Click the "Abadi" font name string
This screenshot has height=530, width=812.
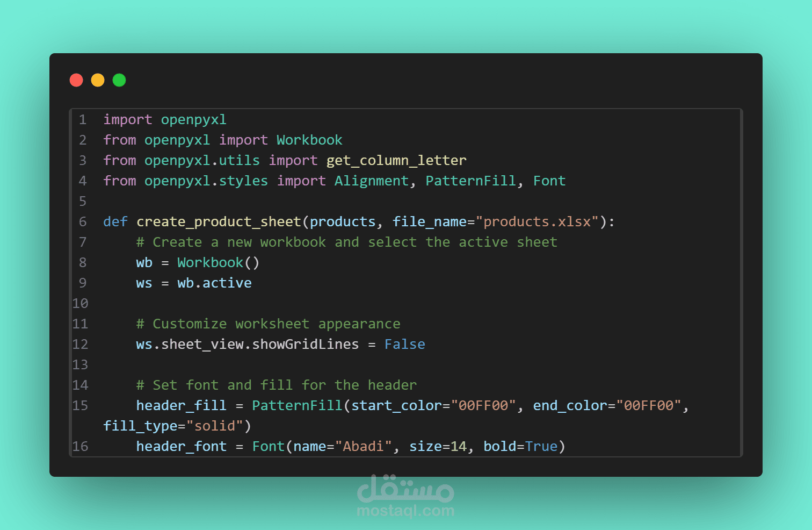[x=364, y=446]
